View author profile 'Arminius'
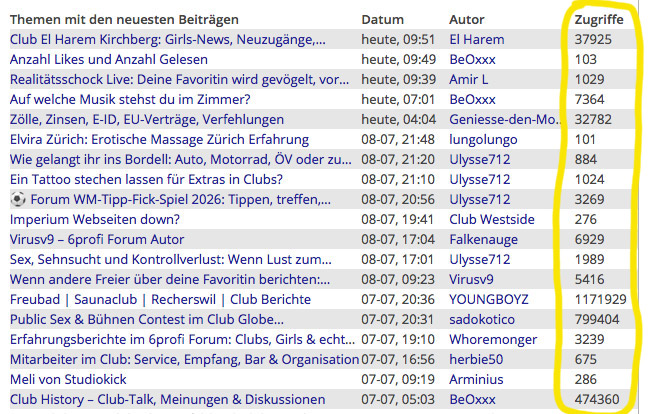648x414 pixels. coord(476,379)
